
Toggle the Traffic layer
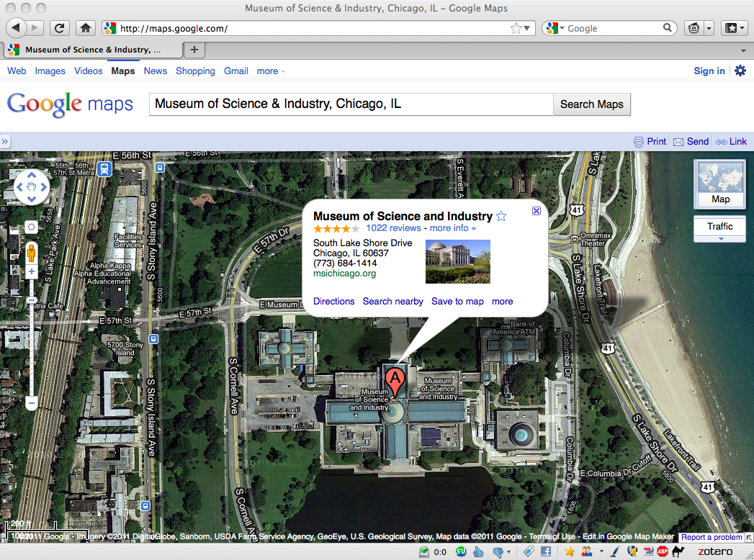pyautogui.click(x=720, y=226)
